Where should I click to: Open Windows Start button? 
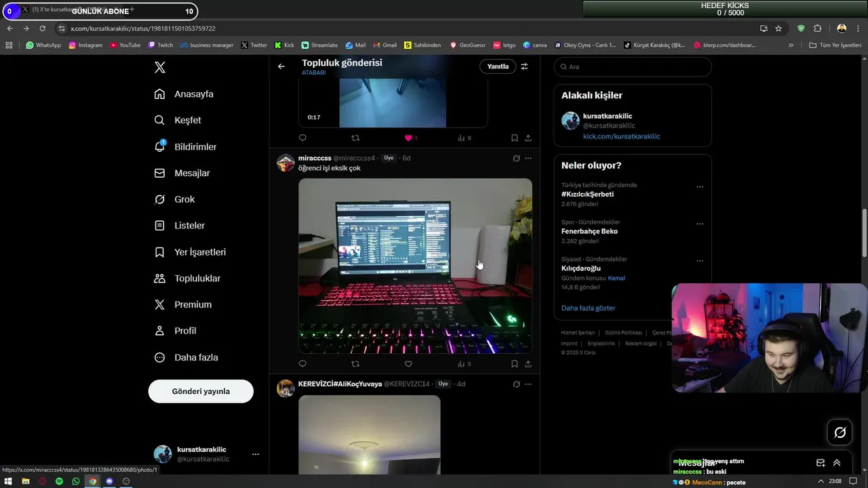coord(9,481)
